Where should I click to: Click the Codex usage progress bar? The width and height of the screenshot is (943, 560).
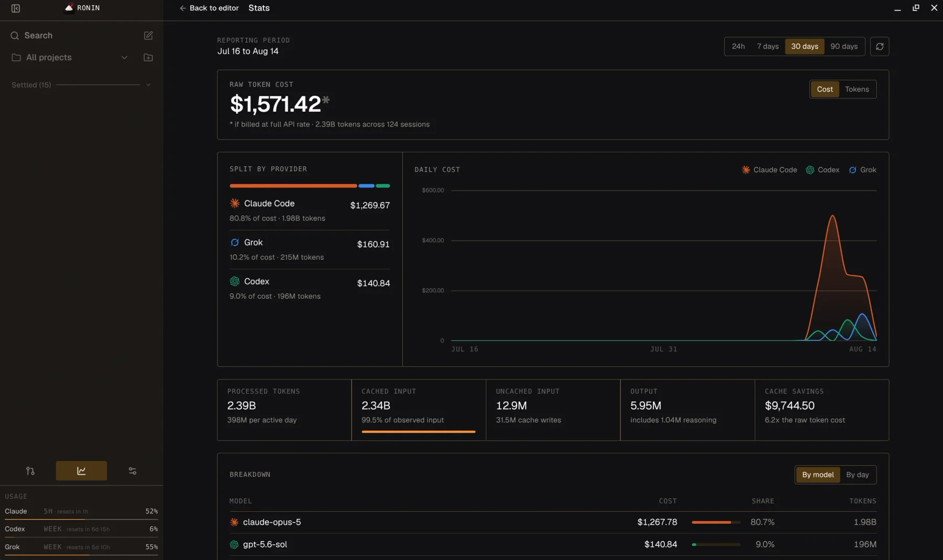[x=81, y=537]
